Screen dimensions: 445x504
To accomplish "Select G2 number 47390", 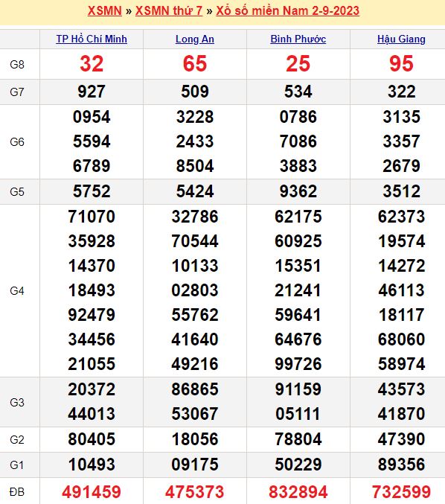I will tap(401, 439).
